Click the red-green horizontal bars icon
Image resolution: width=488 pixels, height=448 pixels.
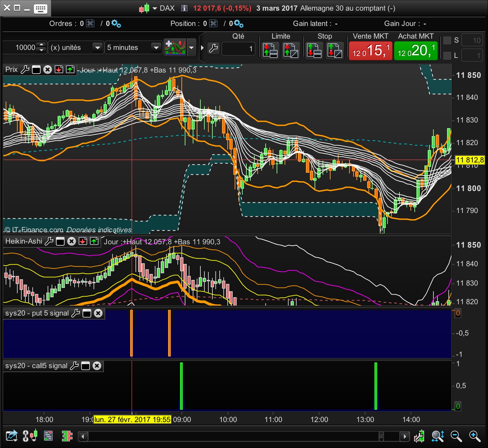pyautogui.click(x=67, y=436)
